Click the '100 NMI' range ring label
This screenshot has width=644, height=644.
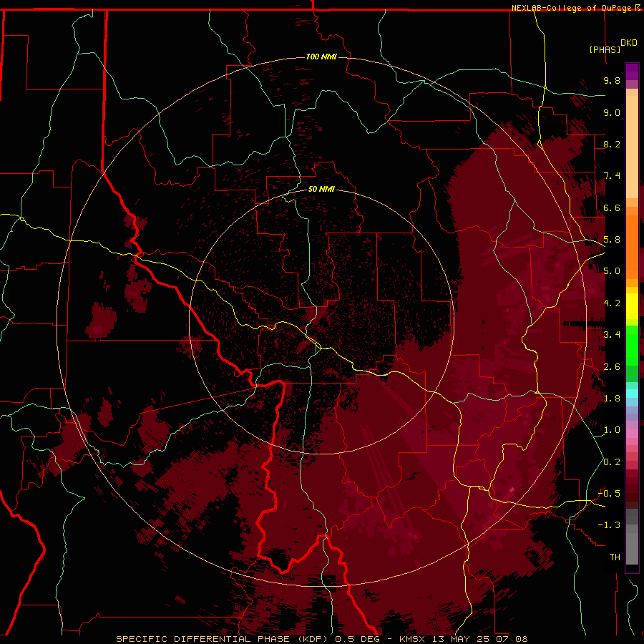tap(321, 57)
